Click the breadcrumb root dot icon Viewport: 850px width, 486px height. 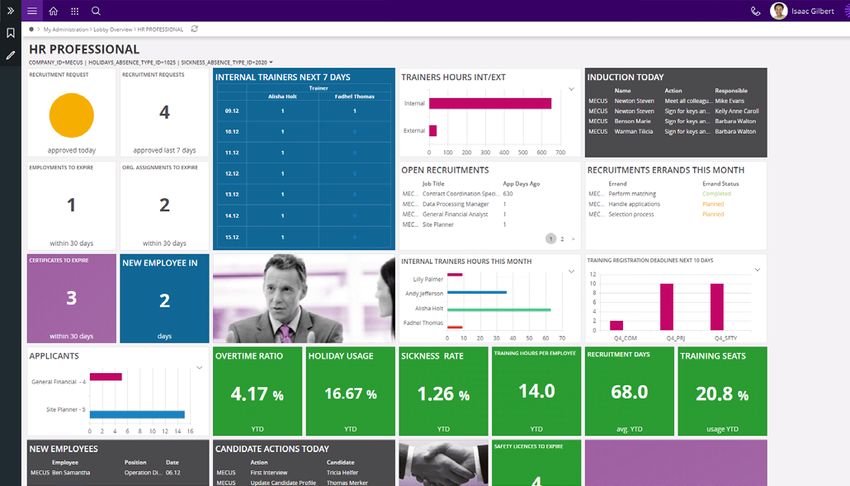[x=31, y=29]
